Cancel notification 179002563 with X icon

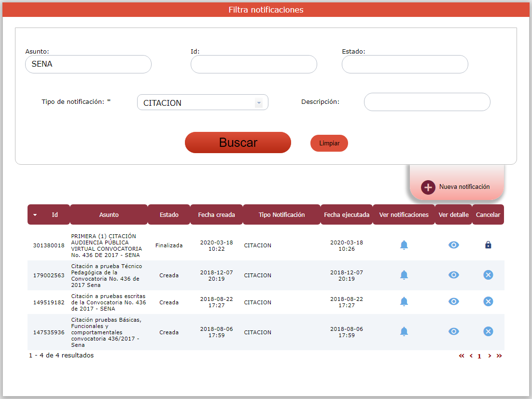[488, 275]
